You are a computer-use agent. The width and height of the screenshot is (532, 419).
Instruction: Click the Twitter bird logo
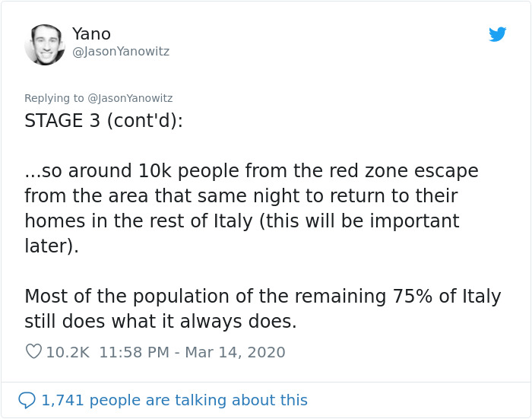coord(498,34)
